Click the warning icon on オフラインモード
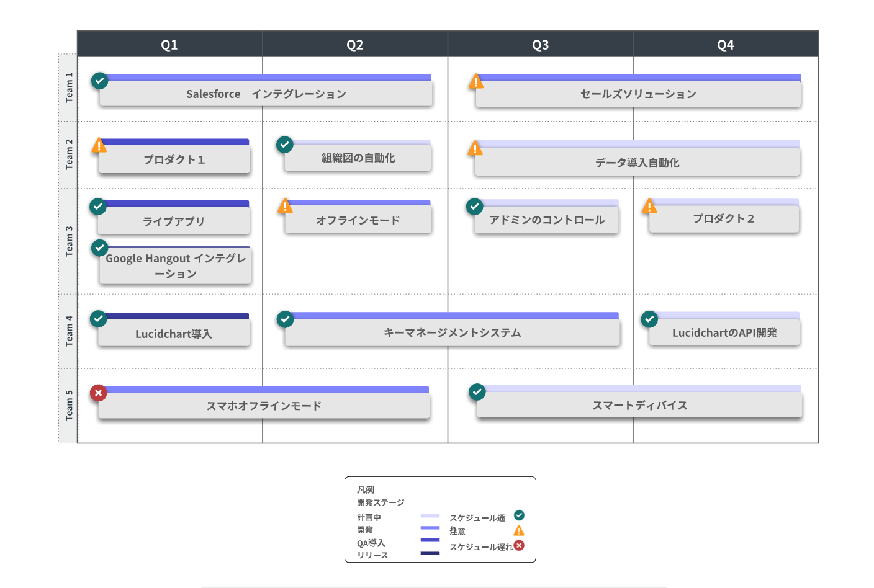Viewport: 874px width, 588px height. (x=285, y=206)
